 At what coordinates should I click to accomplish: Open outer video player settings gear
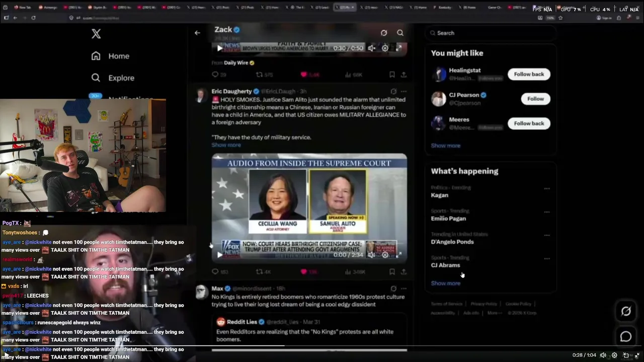(614, 355)
